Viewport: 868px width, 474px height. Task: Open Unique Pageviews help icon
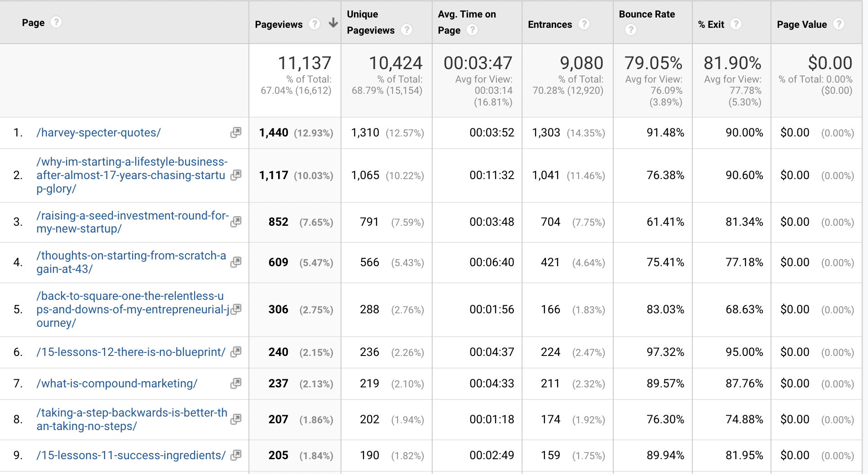tap(407, 30)
